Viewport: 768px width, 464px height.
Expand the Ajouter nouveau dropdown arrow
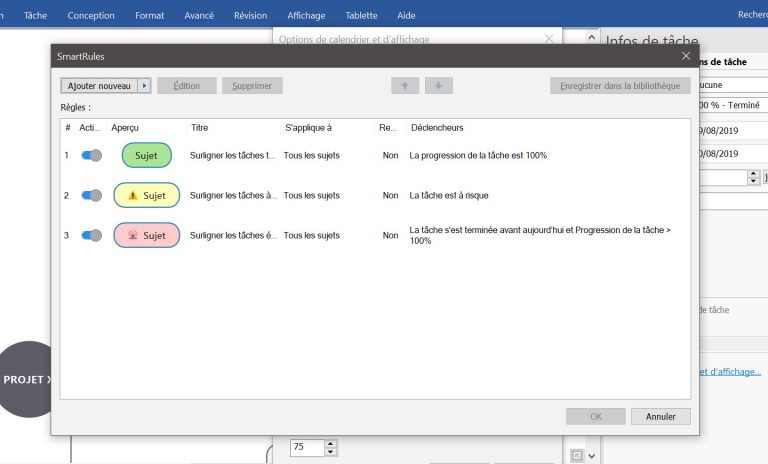point(144,86)
